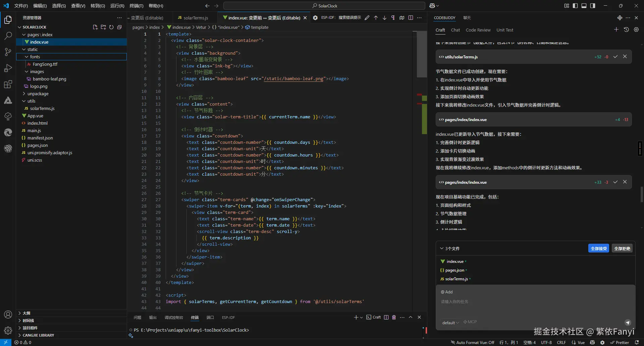Open the 终端(T) menu
The width and height of the screenshot is (644, 346).
pyautogui.click(x=136, y=6)
